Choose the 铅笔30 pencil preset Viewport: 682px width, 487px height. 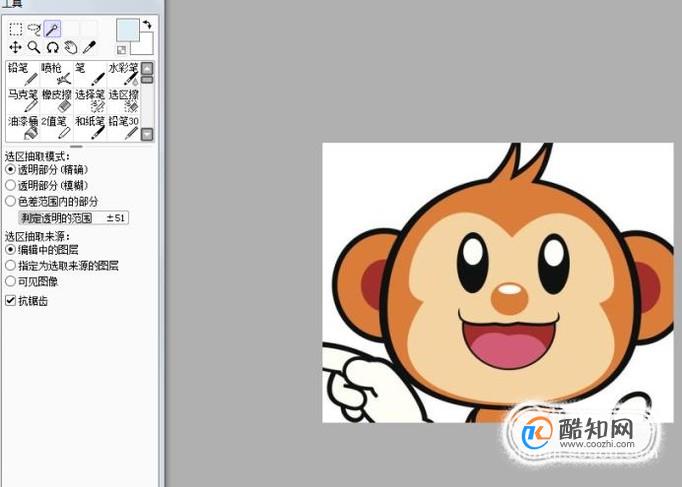coord(124,127)
